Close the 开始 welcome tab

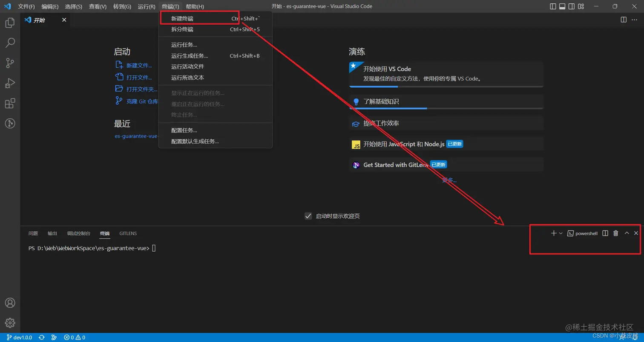pos(64,20)
